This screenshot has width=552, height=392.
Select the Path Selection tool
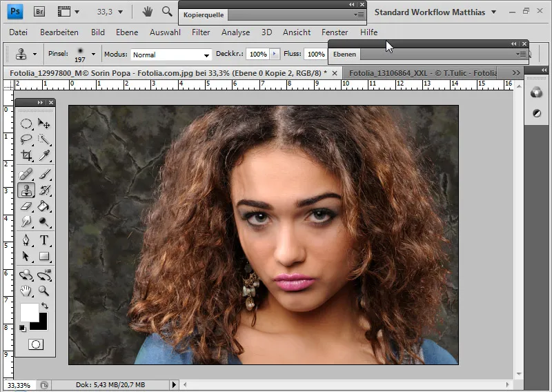26,256
